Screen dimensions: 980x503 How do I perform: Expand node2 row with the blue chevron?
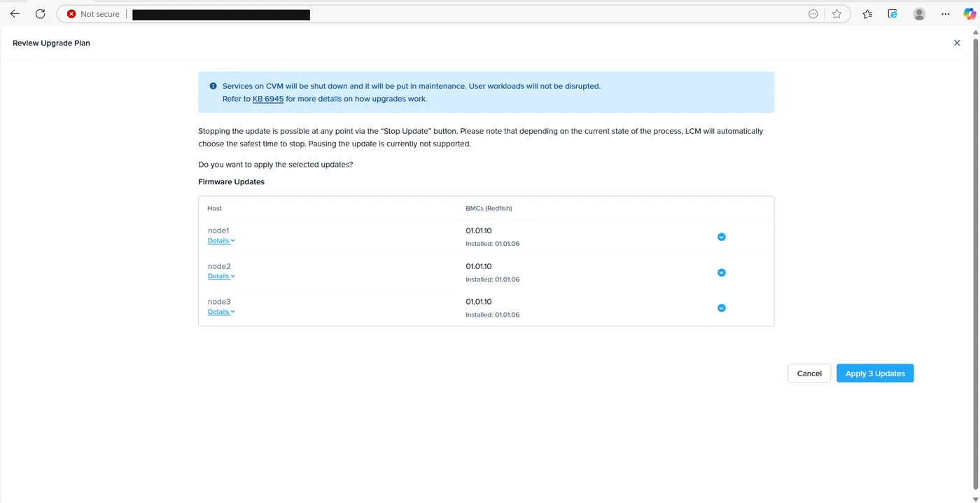click(x=722, y=273)
